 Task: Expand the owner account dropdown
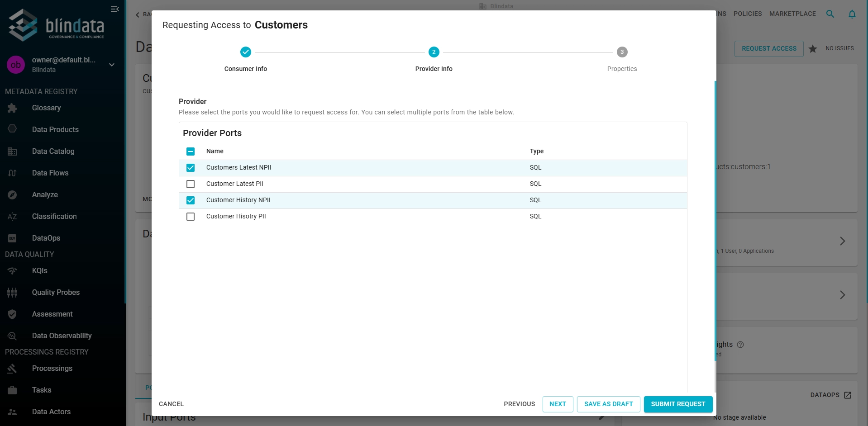112,65
